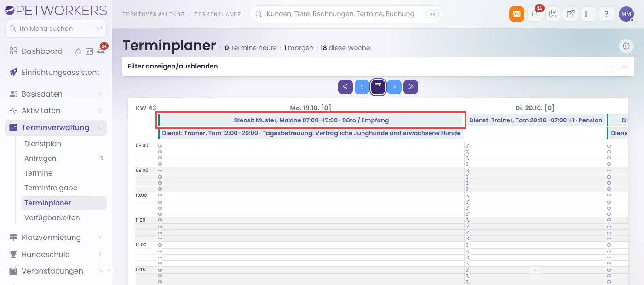Click 'Mo. 19.10. [0]' day header
Viewport: 644px width, 285px height.
pos(310,108)
